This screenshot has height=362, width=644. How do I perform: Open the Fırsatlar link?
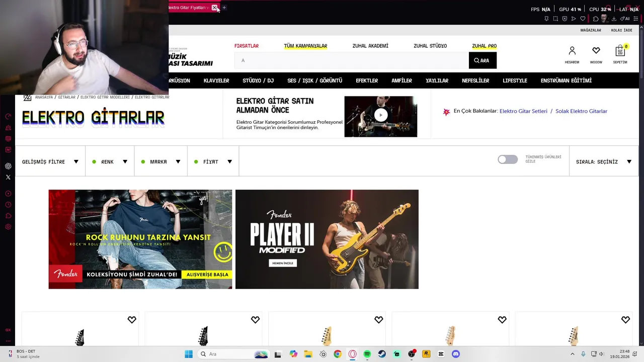pyautogui.click(x=247, y=46)
